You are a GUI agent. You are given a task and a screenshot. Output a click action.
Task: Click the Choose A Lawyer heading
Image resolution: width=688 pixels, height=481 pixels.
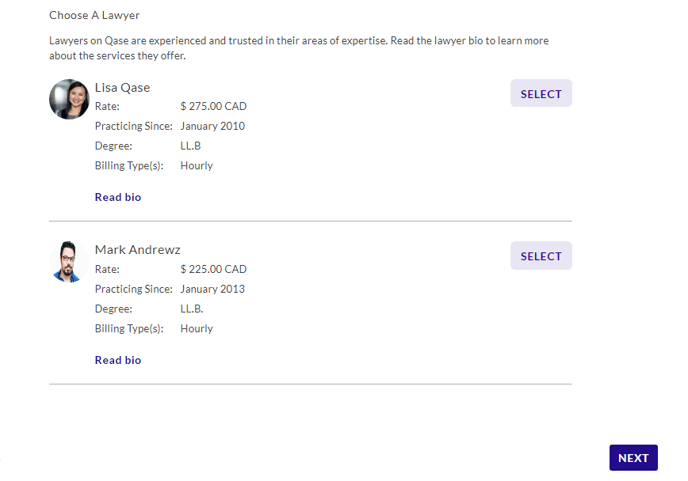pos(94,15)
